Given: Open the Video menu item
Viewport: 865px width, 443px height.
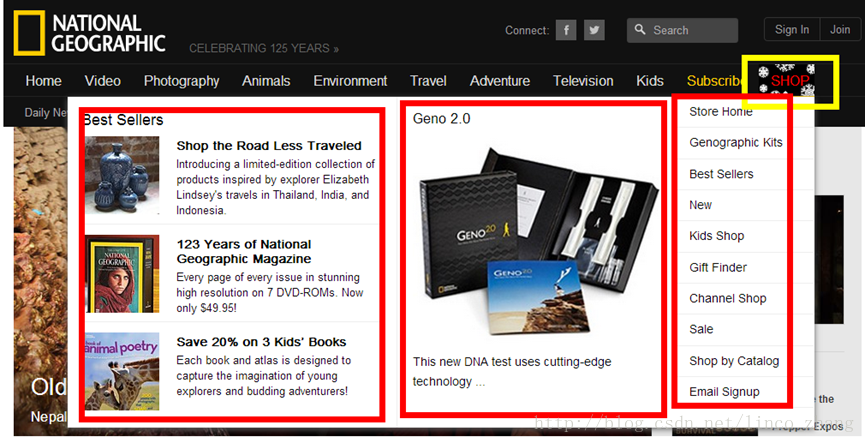Looking at the screenshot, I should [x=103, y=81].
